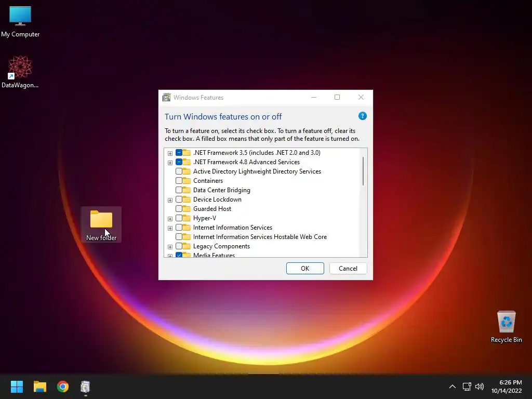Image resolution: width=532 pixels, height=399 pixels.
Task: Click the Device Lockdown folder icon
Action: point(187,199)
